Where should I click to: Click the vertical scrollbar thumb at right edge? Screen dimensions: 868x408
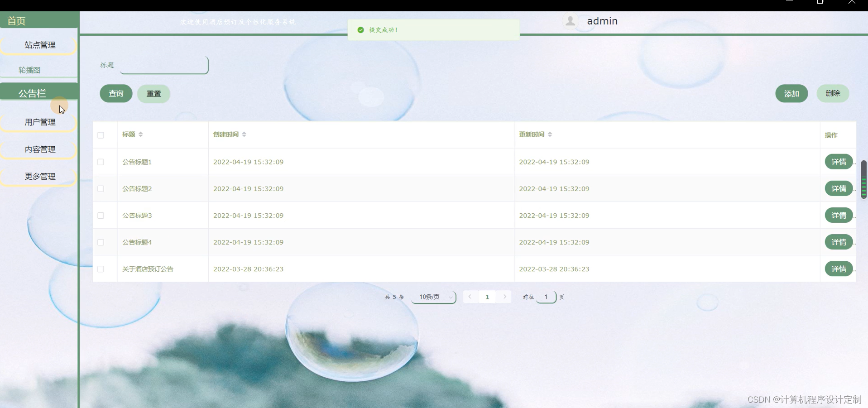864,179
